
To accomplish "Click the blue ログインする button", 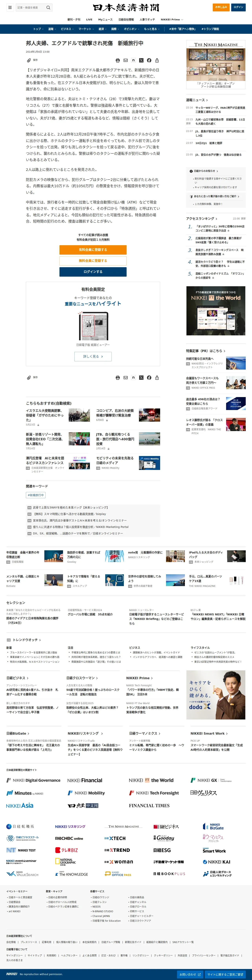I will [x=93, y=272].
